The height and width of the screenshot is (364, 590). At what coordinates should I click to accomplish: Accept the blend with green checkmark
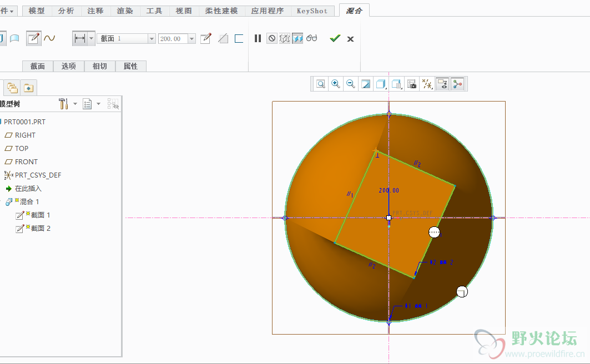pyautogui.click(x=335, y=38)
